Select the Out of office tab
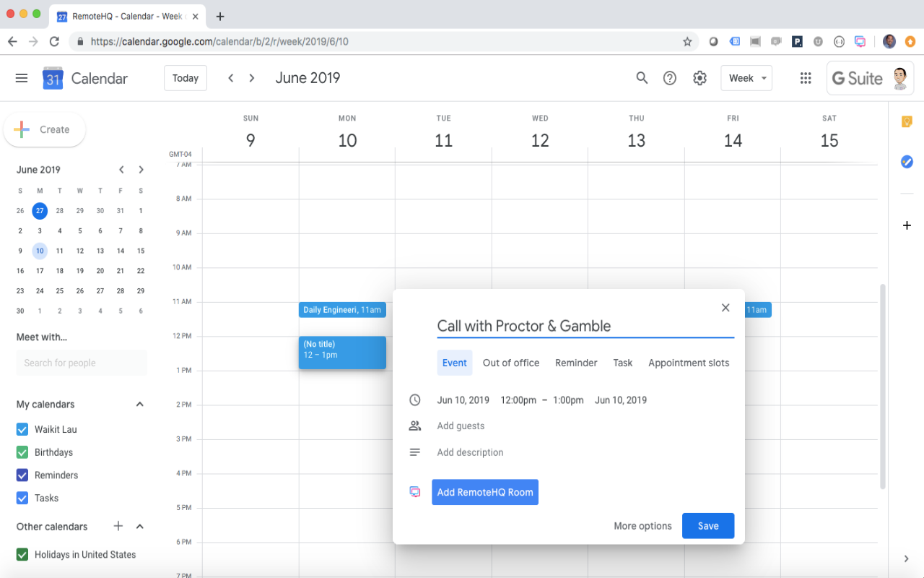 (x=511, y=363)
